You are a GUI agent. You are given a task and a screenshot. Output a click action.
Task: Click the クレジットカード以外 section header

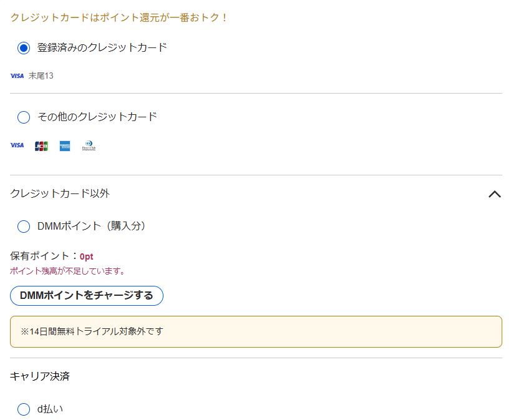click(60, 193)
